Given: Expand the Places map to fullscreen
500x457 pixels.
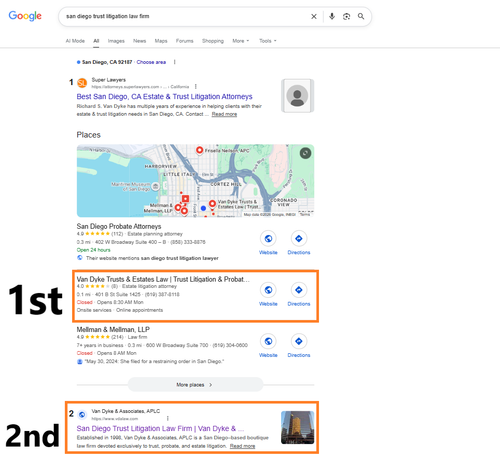Looking at the screenshot, I should (305, 153).
